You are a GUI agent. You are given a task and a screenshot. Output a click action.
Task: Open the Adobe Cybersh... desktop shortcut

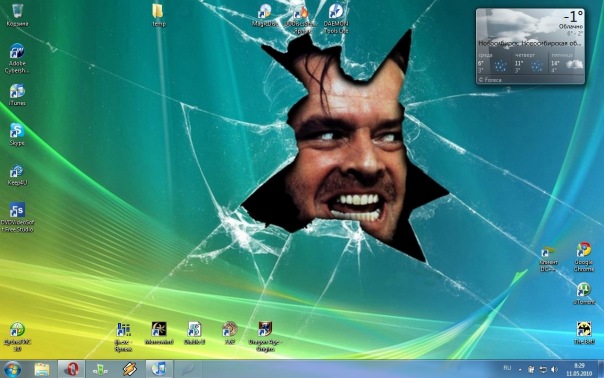[17, 59]
